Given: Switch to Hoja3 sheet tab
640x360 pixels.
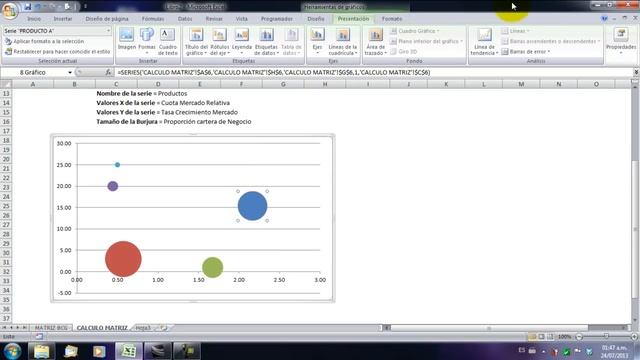Looking at the screenshot, I should click(143, 328).
